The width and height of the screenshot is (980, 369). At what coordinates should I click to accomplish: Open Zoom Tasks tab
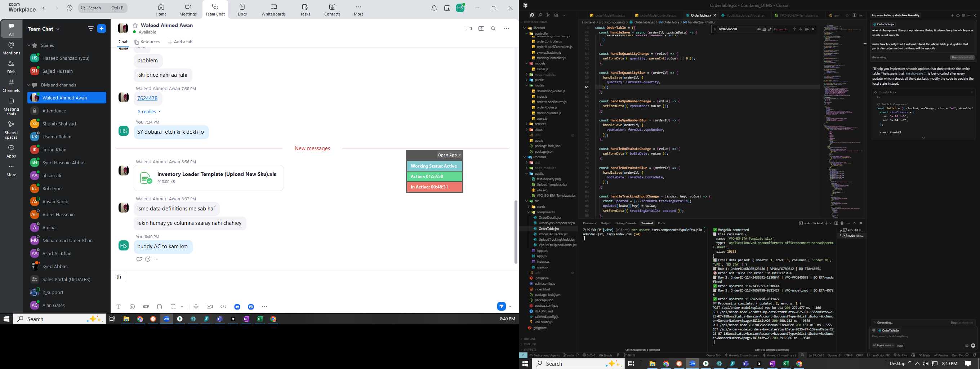coord(305,10)
